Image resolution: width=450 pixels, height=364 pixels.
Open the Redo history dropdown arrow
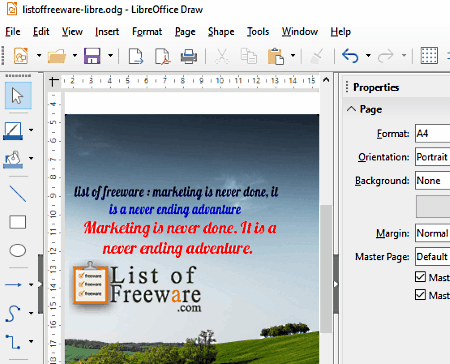(x=404, y=55)
